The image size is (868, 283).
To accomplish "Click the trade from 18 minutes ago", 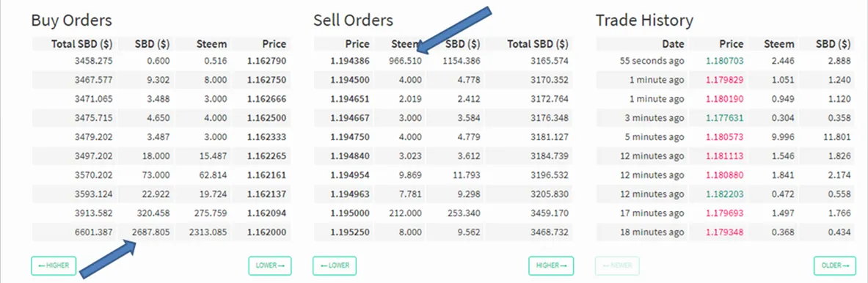I will (725, 232).
